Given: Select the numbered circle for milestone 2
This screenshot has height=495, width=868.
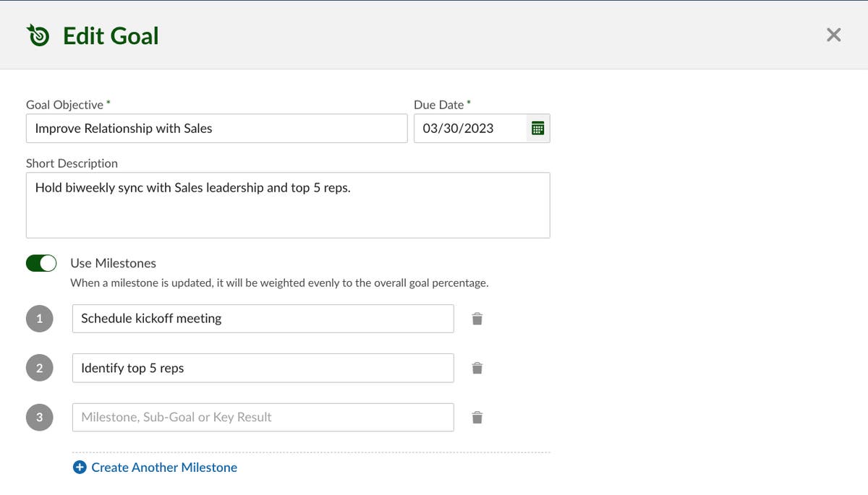Looking at the screenshot, I should click(40, 368).
